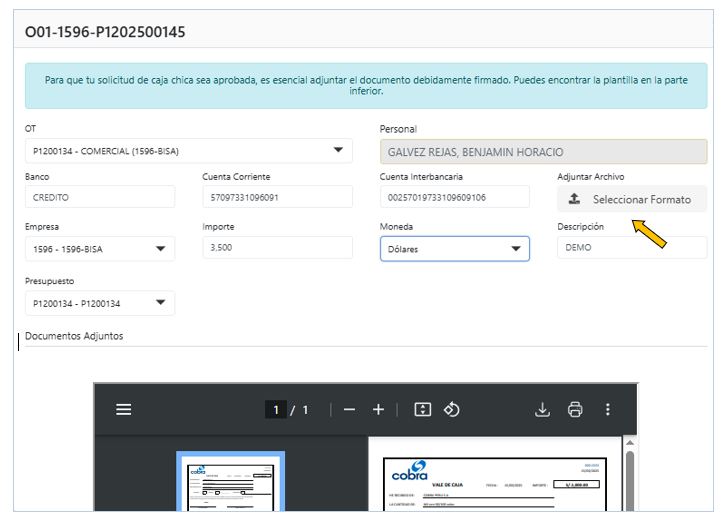The height and width of the screenshot is (532, 724).
Task: Expand the Presupuesto dropdown P1200134
Action: click(100, 303)
